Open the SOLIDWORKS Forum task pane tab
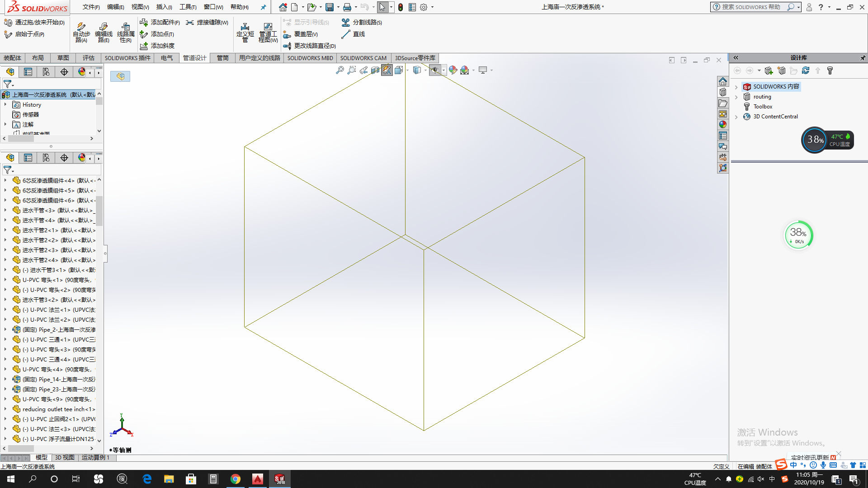Screen dimensions: 868x488 tap(723, 146)
